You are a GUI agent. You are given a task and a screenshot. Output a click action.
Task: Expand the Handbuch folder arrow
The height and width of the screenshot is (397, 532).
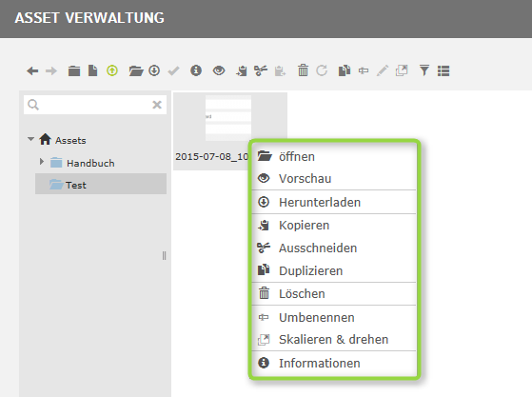pos(41,162)
